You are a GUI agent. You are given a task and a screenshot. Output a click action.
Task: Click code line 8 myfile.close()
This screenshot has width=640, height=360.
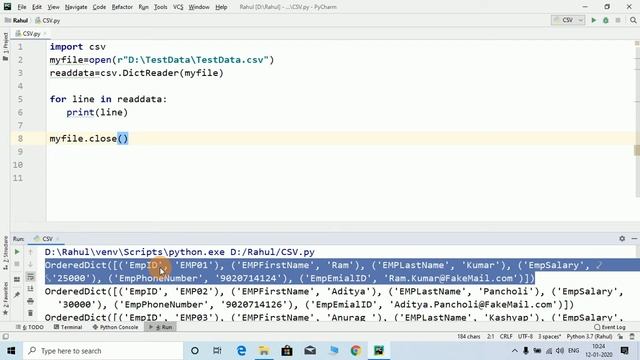[x=89, y=139]
